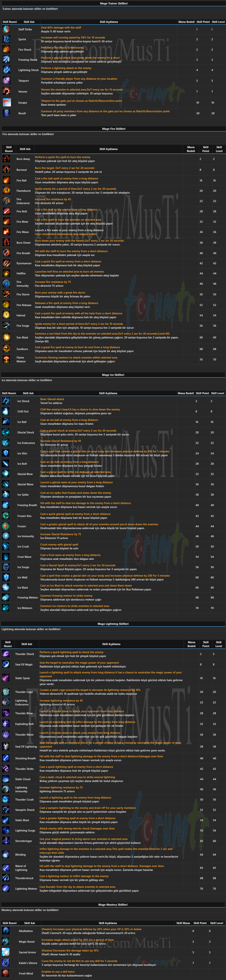The height and width of the screenshot is (980, 226).
Task: Click the Mage Lightning Skillleri section header
Action: (x=113, y=624)
